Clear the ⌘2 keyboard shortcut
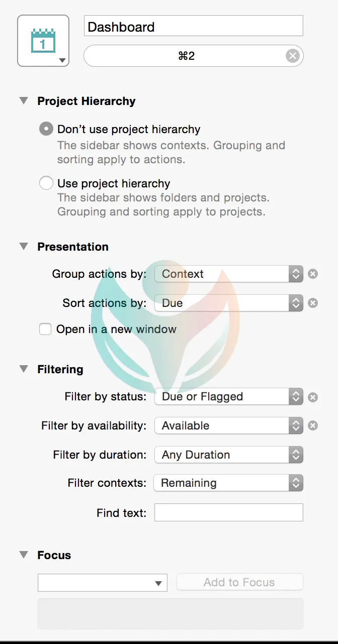338x644 pixels. 293,56
